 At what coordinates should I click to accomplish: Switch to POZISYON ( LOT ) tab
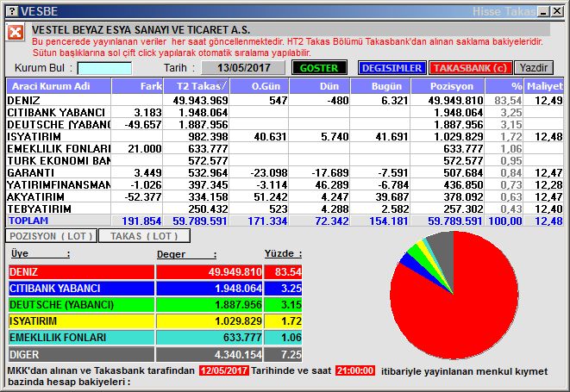coord(51,236)
